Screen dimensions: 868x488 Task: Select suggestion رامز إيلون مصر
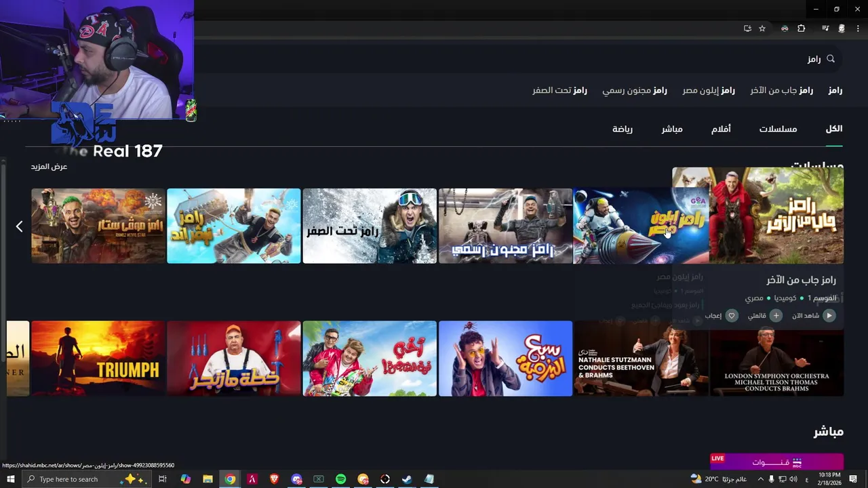pyautogui.click(x=709, y=90)
